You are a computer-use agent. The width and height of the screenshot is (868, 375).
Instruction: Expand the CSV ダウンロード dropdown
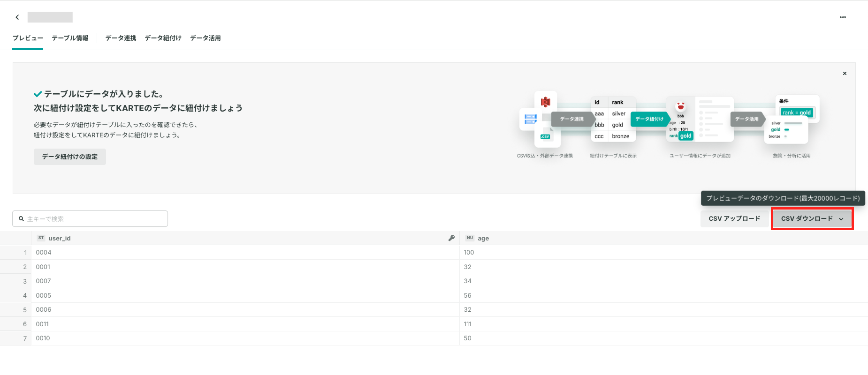[812, 218]
